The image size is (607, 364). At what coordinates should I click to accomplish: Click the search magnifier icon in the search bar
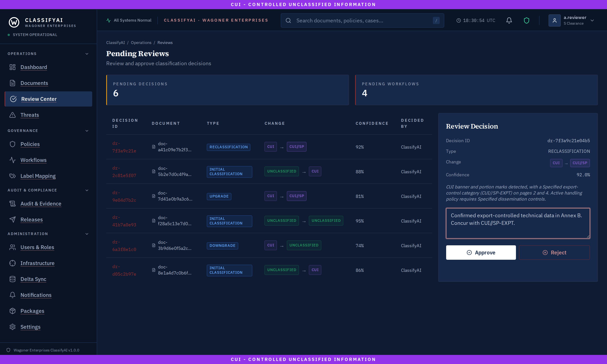click(288, 21)
